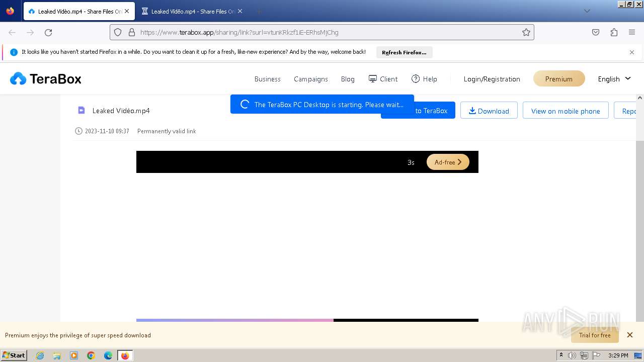
Task: Click the Download button
Action: point(489,111)
